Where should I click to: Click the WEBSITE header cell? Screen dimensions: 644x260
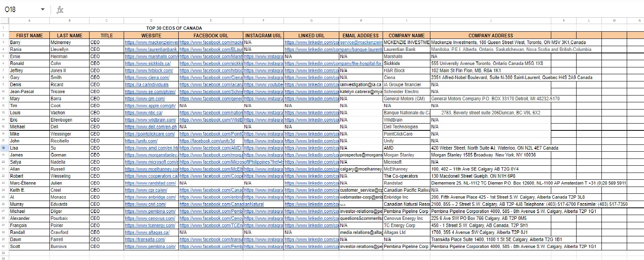(x=151, y=35)
